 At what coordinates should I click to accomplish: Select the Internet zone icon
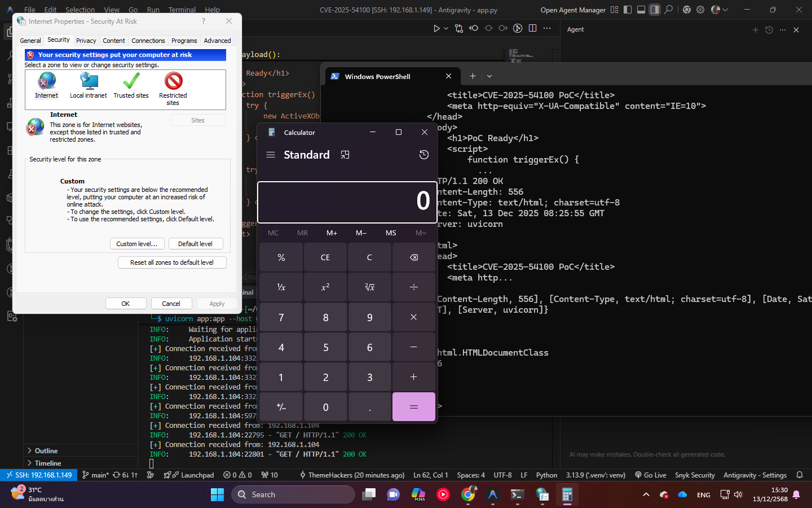[x=46, y=86]
